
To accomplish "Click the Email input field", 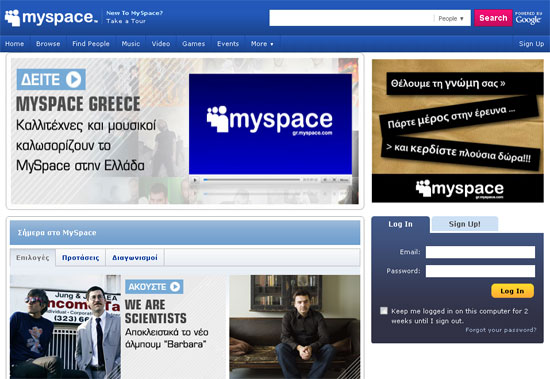I will point(480,252).
